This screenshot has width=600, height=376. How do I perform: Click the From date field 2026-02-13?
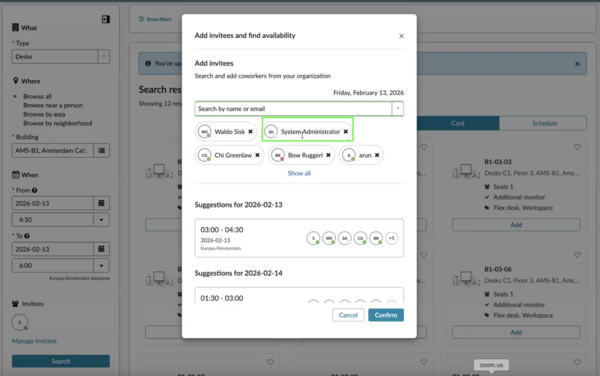coord(53,203)
